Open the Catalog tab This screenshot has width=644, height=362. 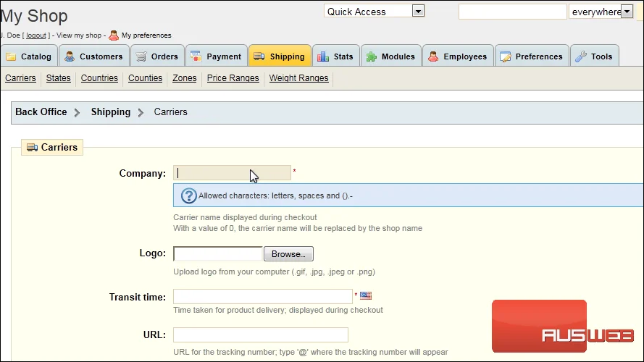tap(29, 56)
